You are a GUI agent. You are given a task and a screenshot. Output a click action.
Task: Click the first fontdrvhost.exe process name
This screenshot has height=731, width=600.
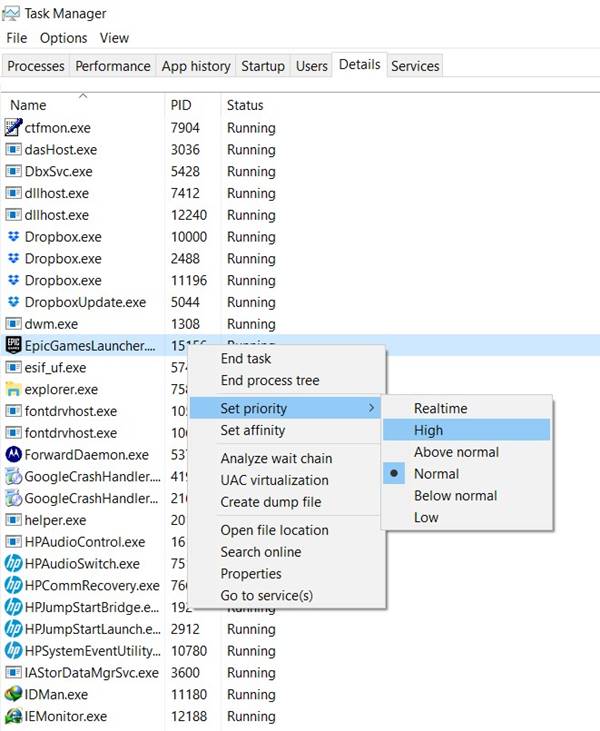tap(70, 411)
